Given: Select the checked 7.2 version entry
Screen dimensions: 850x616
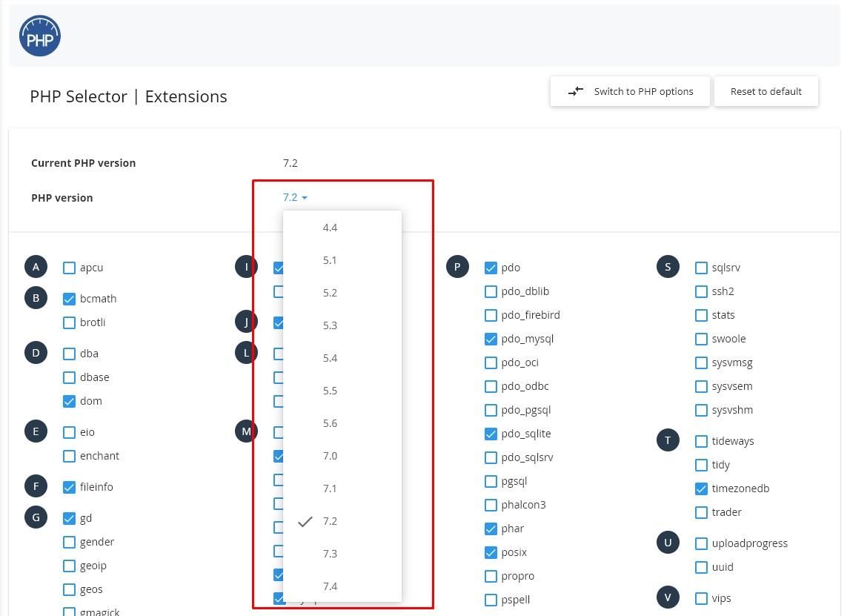Looking at the screenshot, I should [342, 521].
